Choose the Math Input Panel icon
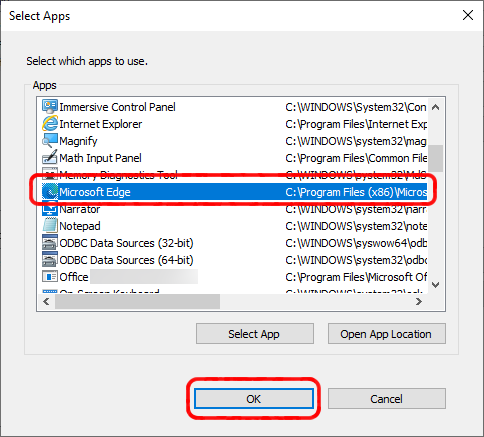 click(x=50, y=158)
